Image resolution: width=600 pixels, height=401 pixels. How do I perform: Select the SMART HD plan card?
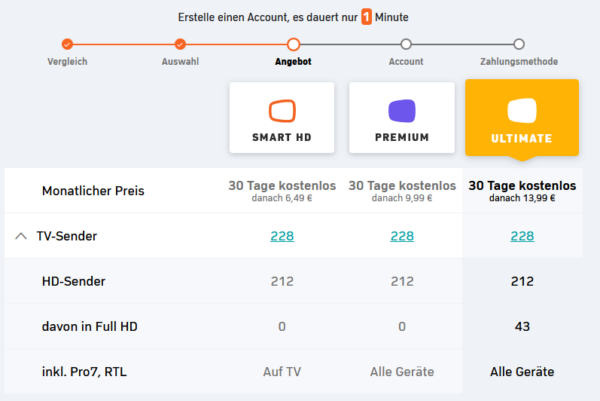282,118
